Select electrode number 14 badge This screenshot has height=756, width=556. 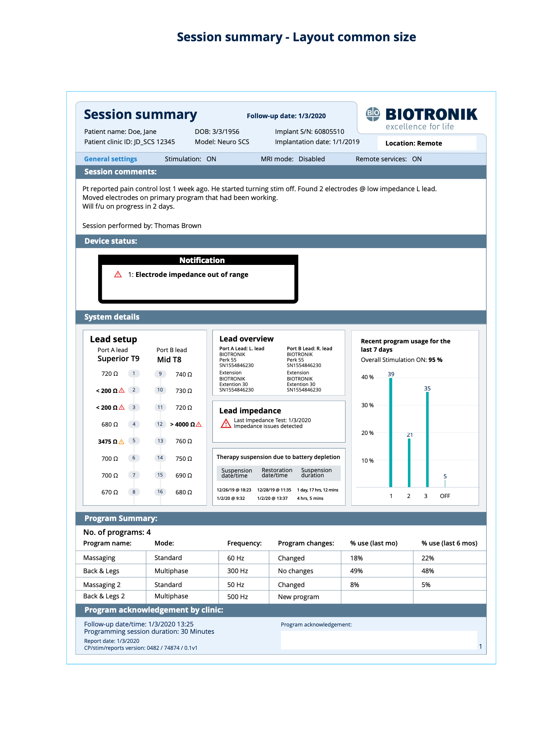[160, 458]
